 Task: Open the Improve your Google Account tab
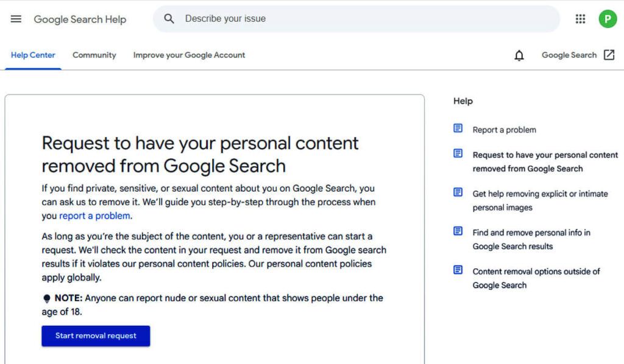point(189,55)
